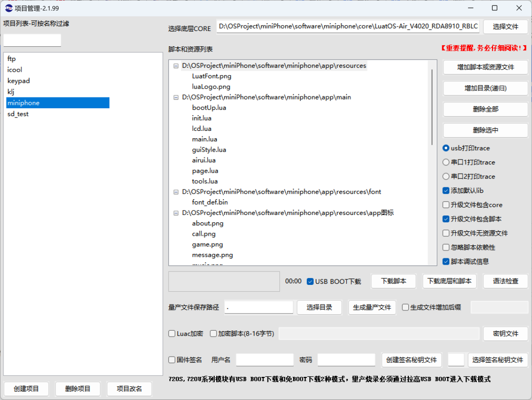Screen dimensions: 532x400
Task: Check the 升级文件包含core checkbox
Action: point(446,205)
